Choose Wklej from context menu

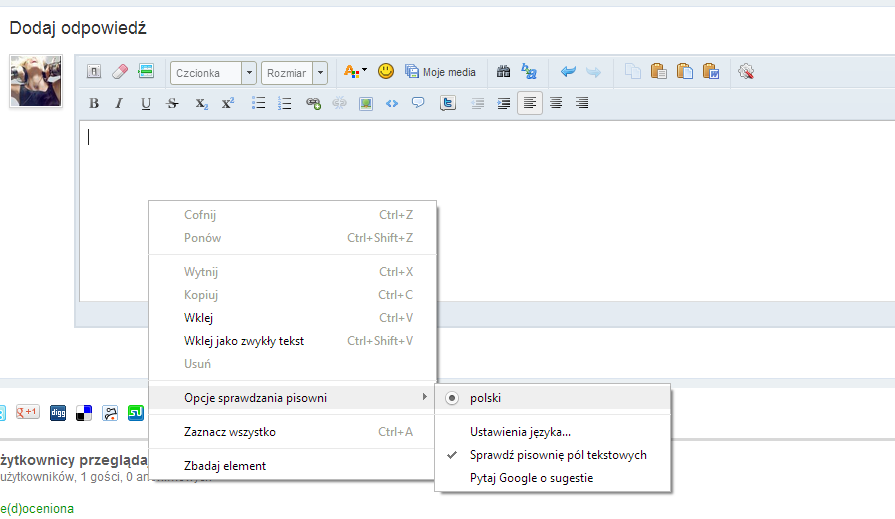tap(199, 318)
